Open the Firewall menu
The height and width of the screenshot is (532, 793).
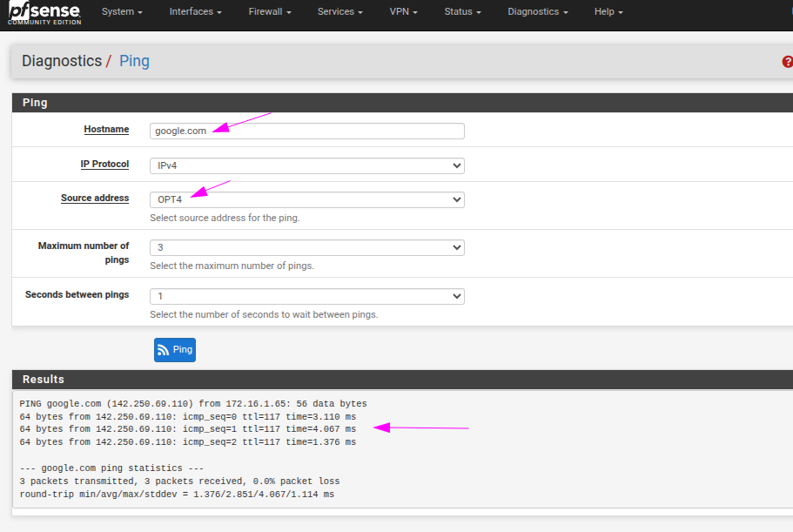(x=269, y=12)
